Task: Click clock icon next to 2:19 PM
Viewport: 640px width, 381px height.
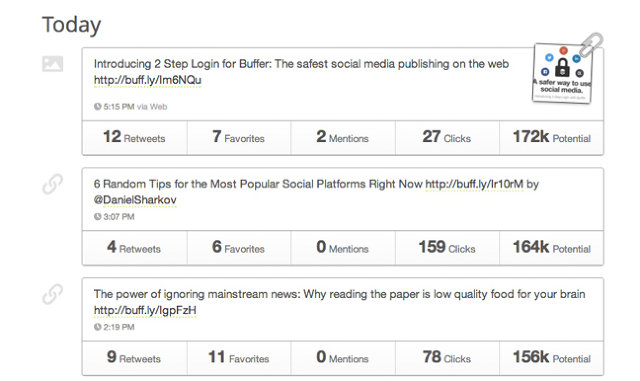Action: [x=98, y=327]
